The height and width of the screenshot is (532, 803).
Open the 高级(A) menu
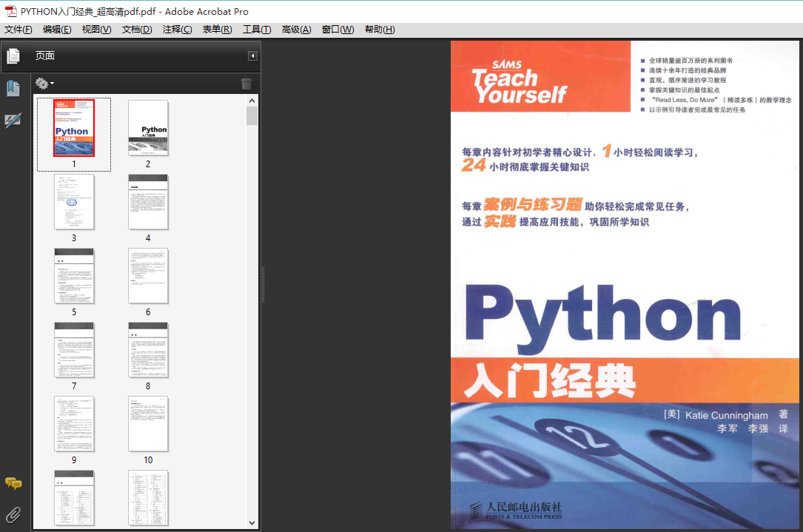click(x=296, y=30)
